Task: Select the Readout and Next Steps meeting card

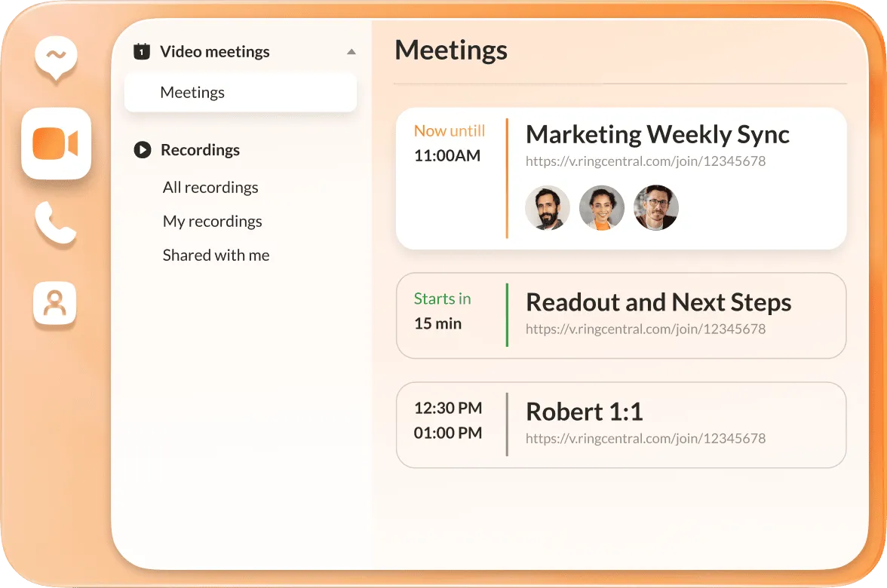Action: click(620, 315)
